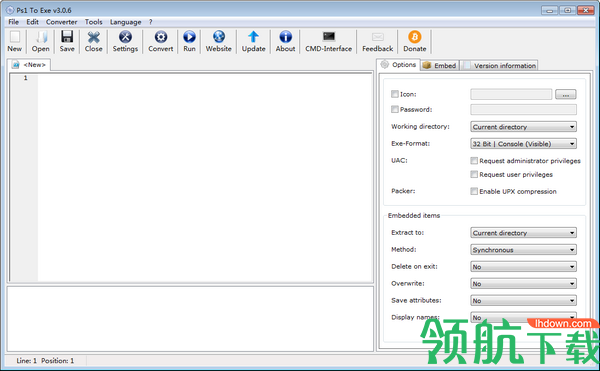The height and width of the screenshot is (371, 600).
Task: Open the Overwrite dropdown
Action: point(523,283)
